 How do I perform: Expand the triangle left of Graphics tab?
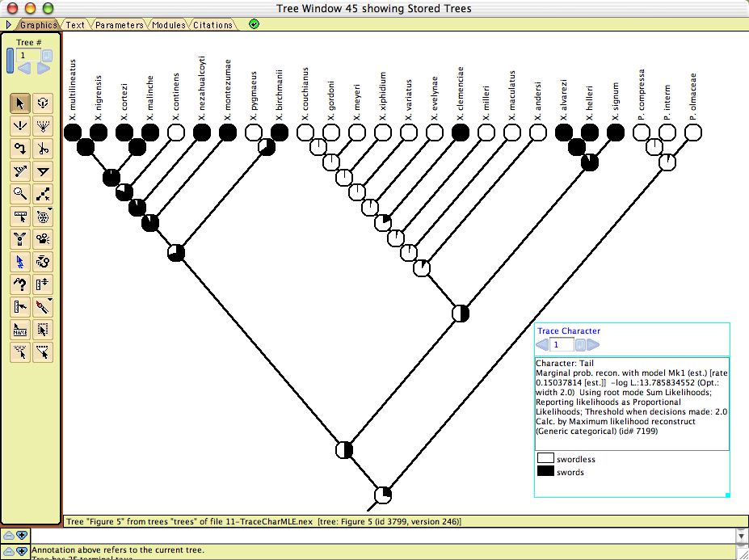pos(9,25)
